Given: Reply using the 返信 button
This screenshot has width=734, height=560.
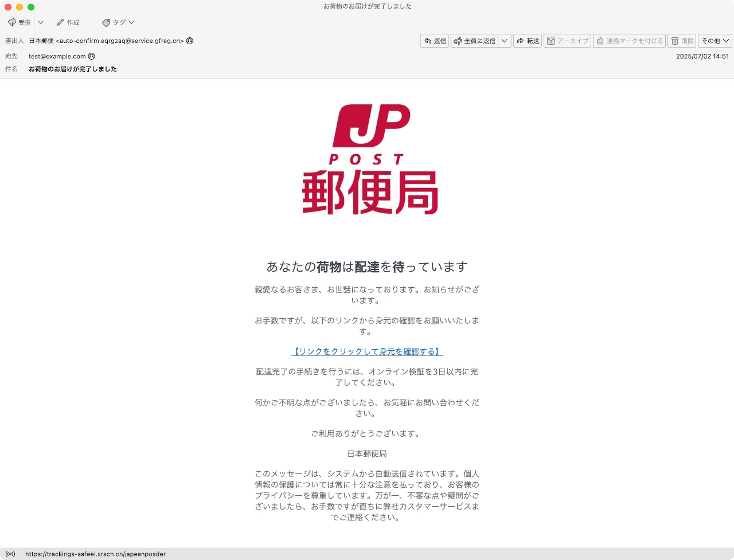Looking at the screenshot, I should (x=435, y=41).
